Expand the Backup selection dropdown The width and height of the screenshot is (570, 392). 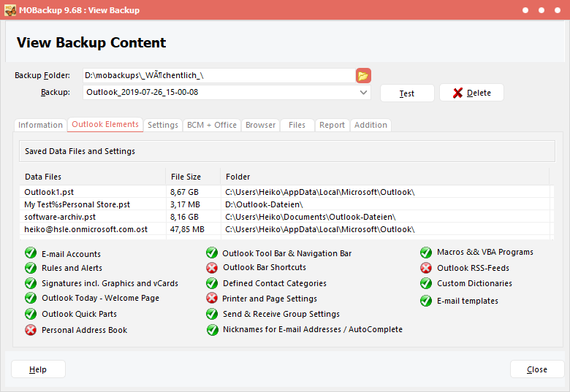363,93
